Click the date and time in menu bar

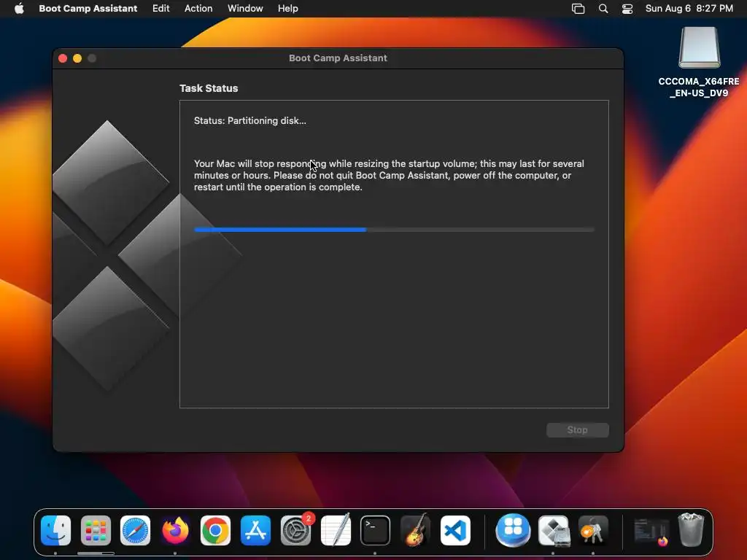pos(689,9)
